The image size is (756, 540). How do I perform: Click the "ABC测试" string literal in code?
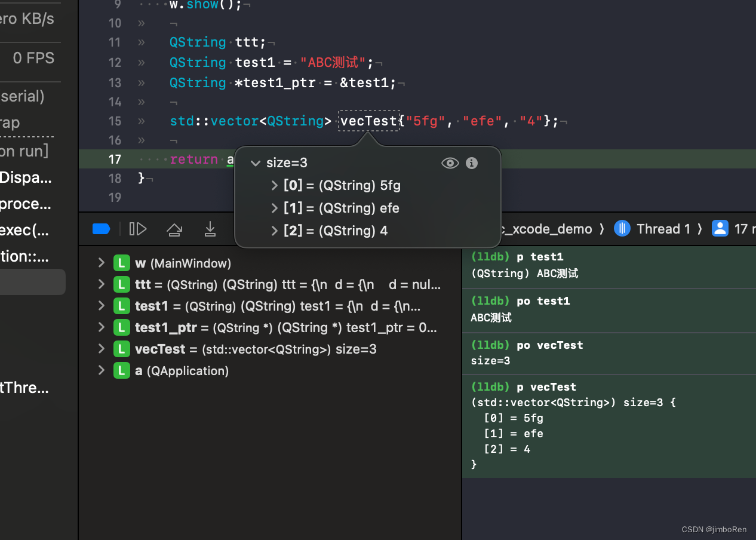click(333, 63)
